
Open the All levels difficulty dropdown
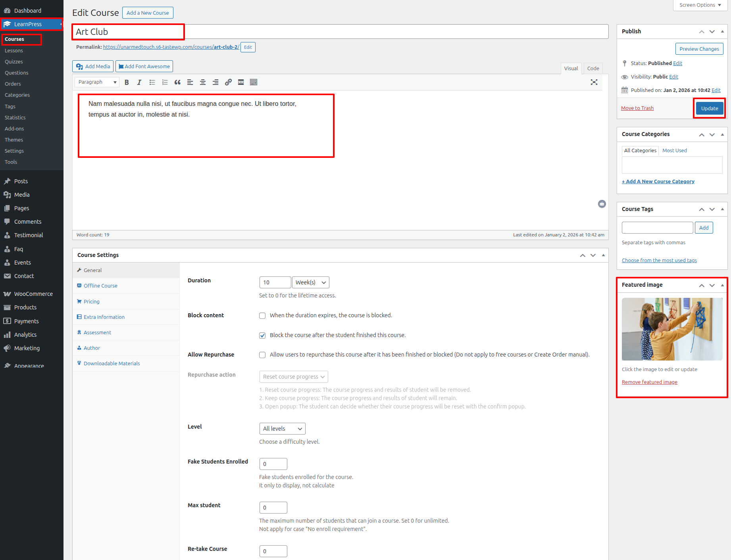282,429
